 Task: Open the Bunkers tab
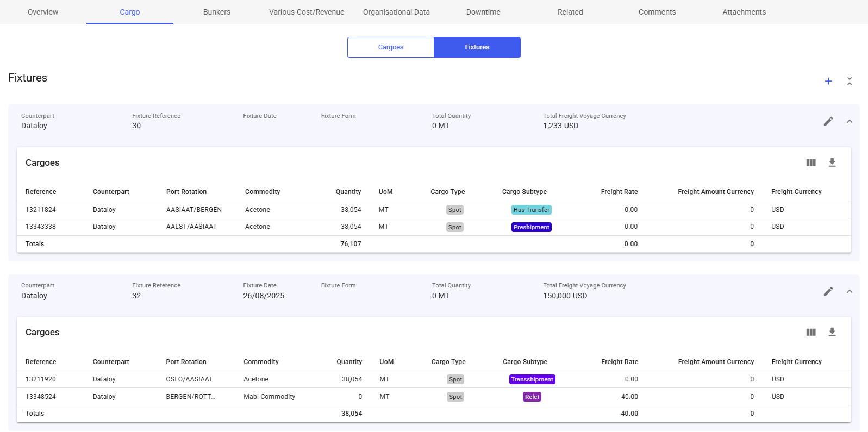tap(216, 12)
